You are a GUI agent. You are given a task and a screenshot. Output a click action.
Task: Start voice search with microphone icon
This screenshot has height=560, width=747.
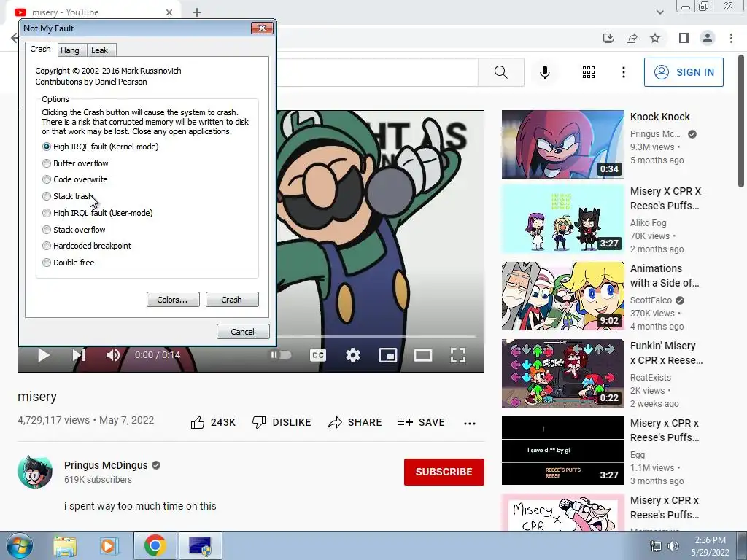coord(545,72)
